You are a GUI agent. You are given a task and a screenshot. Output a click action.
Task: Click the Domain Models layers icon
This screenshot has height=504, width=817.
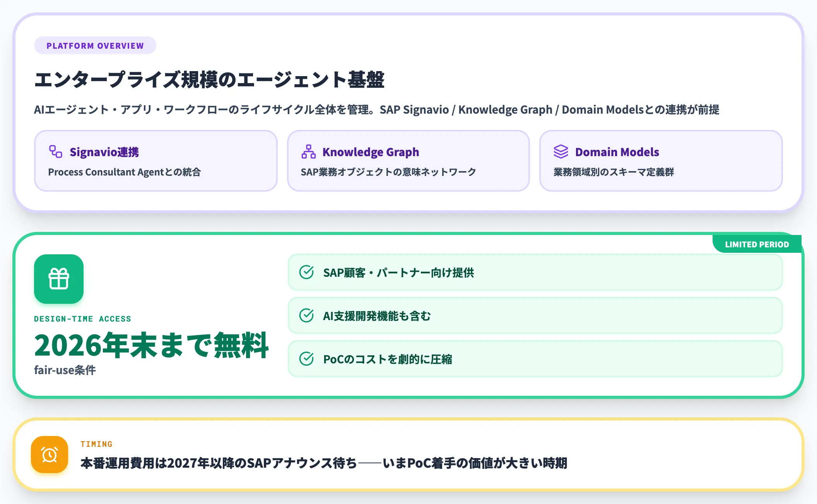tap(561, 152)
